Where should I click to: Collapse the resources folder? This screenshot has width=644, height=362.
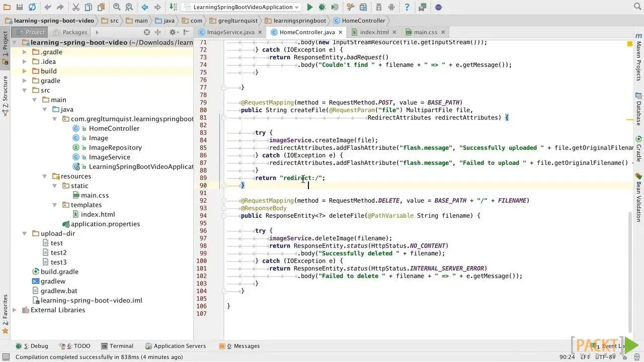tap(45, 176)
